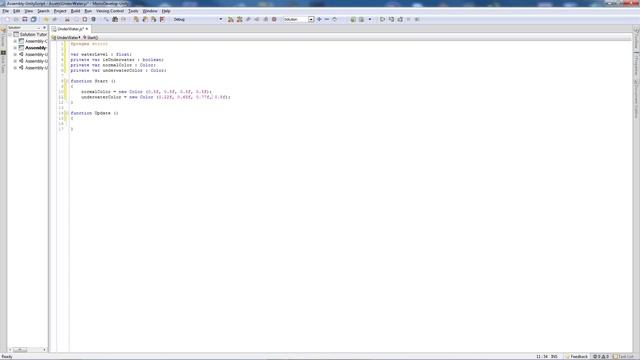Image resolution: width=640 pixels, height=360 pixels.
Task: Click the plus icon beside Solution combo
Action: click(x=319, y=19)
